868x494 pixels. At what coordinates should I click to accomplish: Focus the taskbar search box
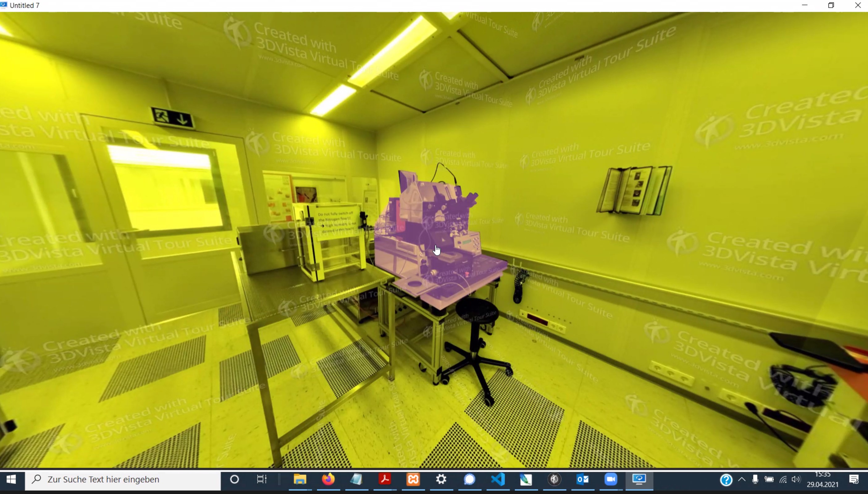[123, 479]
